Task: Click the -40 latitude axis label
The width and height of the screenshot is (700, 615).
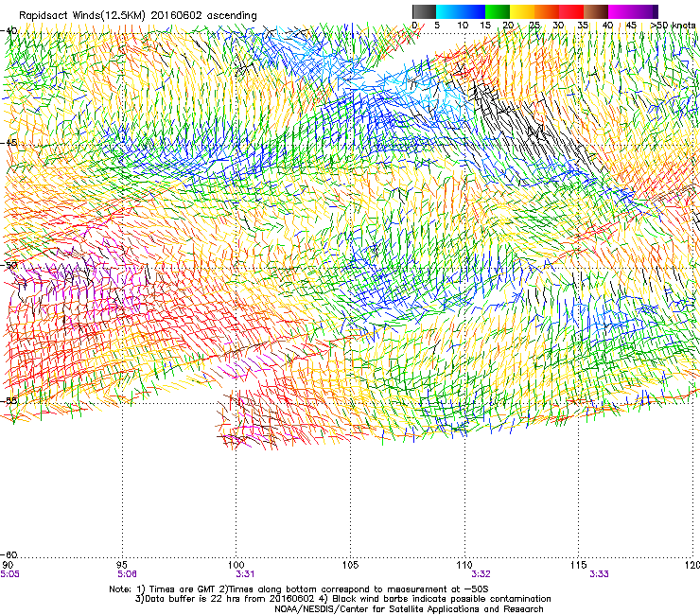Action: click(x=9, y=31)
